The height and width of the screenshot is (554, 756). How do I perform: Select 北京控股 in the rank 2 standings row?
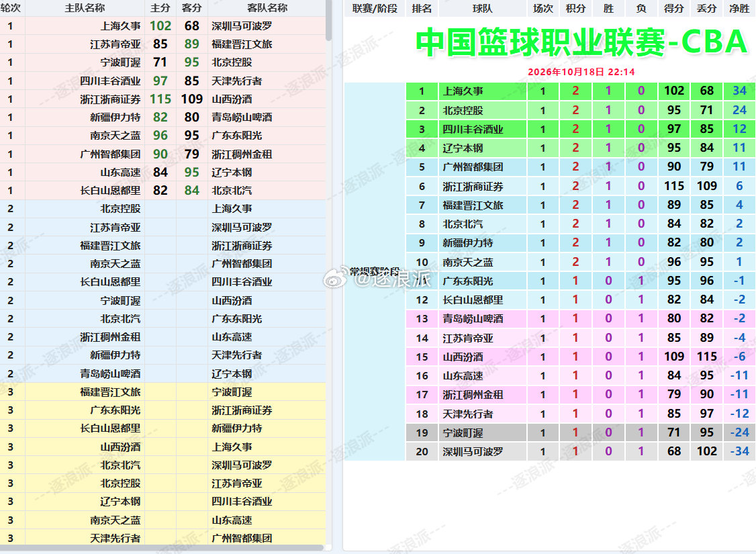pyautogui.click(x=463, y=110)
